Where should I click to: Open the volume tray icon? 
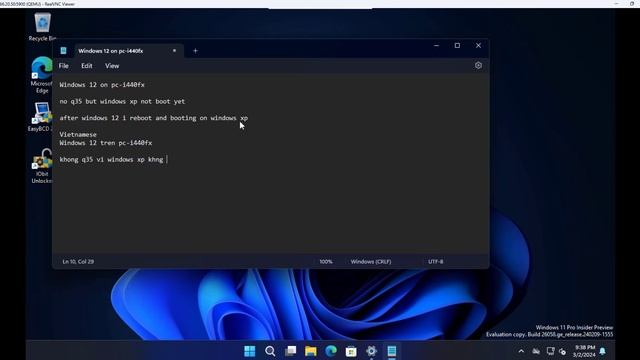pos(563,351)
